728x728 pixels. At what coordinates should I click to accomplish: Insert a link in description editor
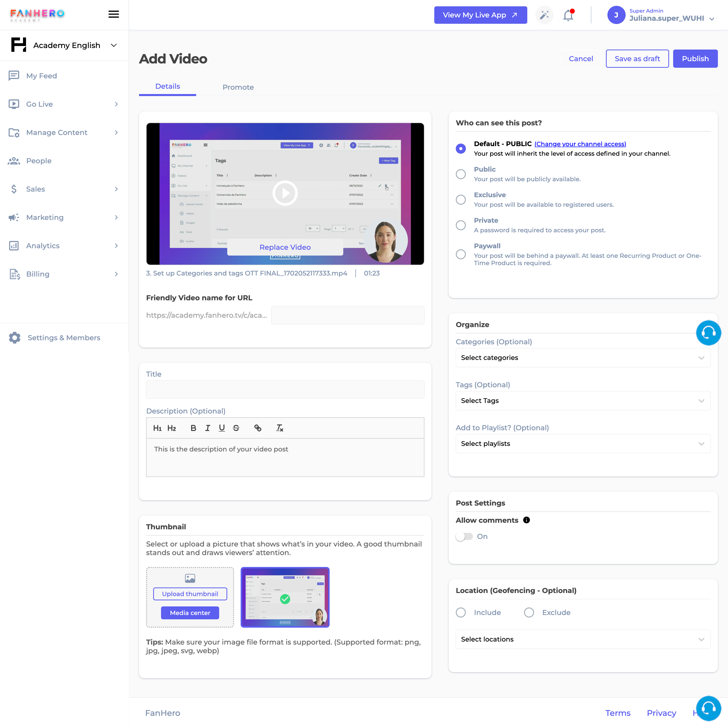pyautogui.click(x=258, y=428)
